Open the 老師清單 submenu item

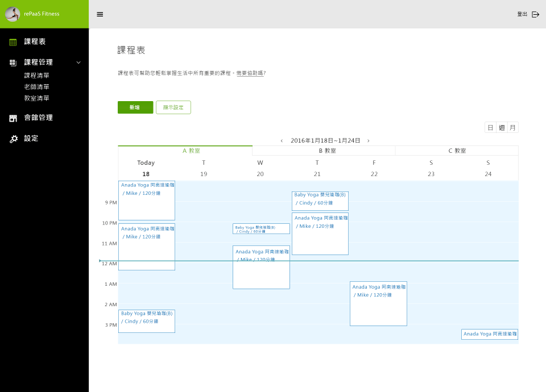(36, 87)
